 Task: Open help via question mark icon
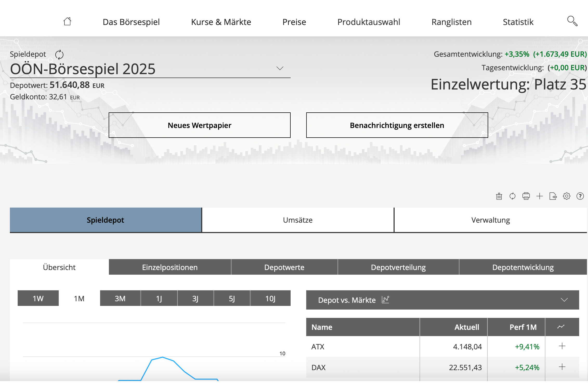click(580, 196)
